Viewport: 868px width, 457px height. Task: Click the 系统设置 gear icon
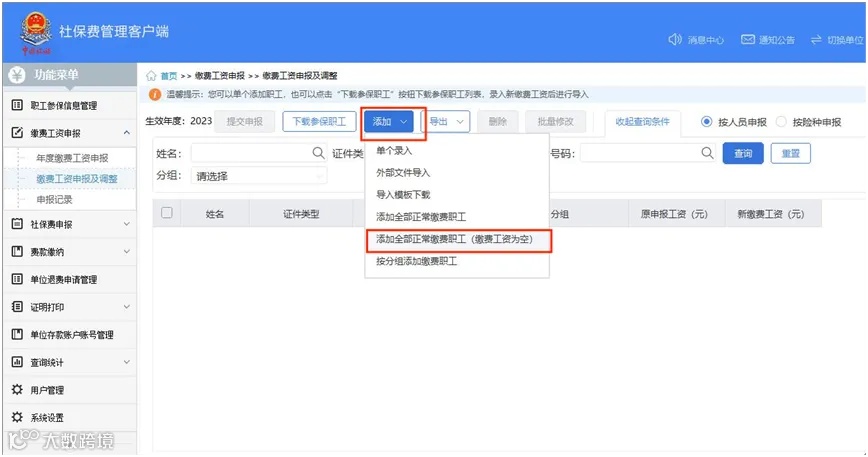click(x=17, y=417)
